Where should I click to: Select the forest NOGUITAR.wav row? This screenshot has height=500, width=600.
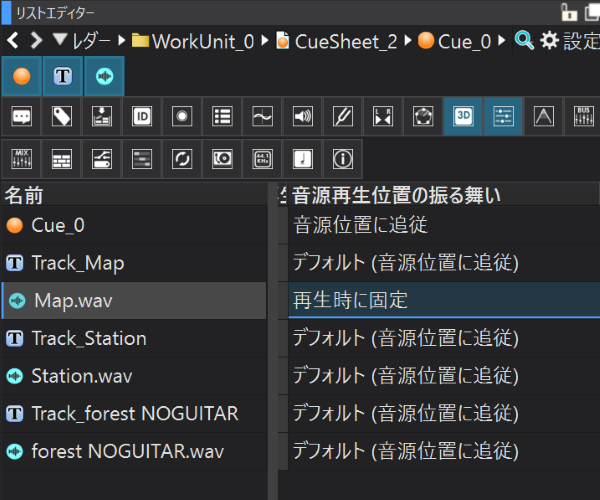134,451
